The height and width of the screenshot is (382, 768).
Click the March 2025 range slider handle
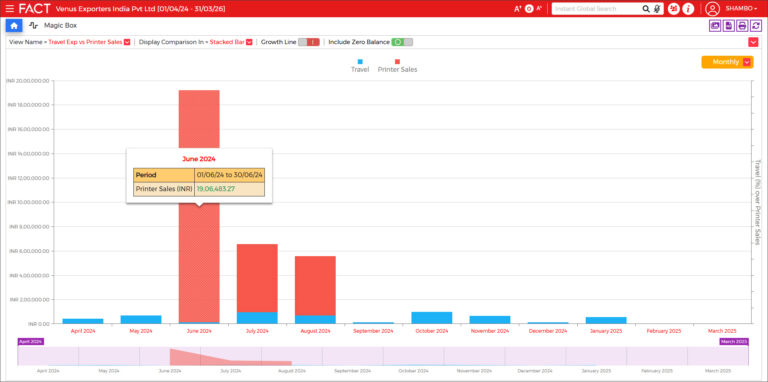(x=734, y=341)
